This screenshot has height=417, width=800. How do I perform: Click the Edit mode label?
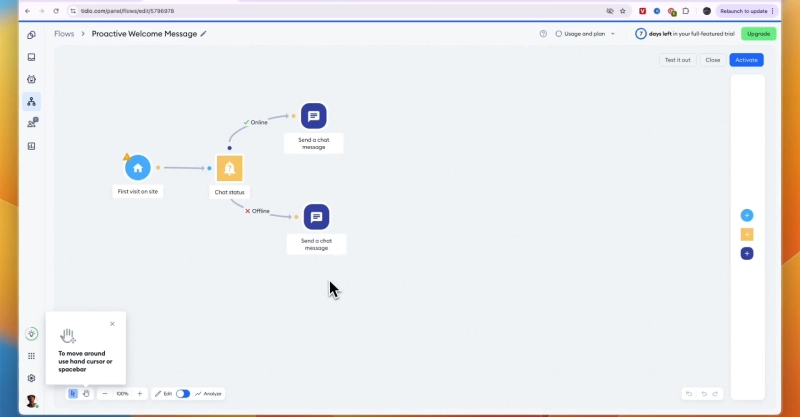(x=164, y=394)
